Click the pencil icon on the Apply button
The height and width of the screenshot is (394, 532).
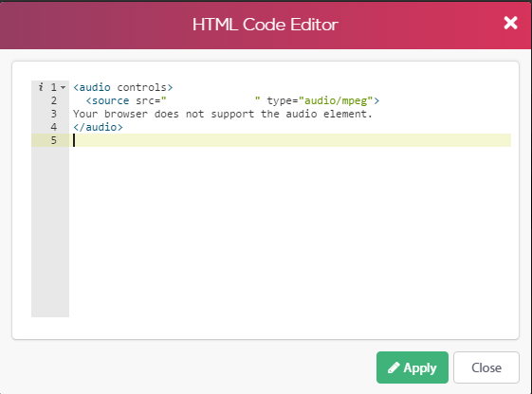[x=394, y=367]
